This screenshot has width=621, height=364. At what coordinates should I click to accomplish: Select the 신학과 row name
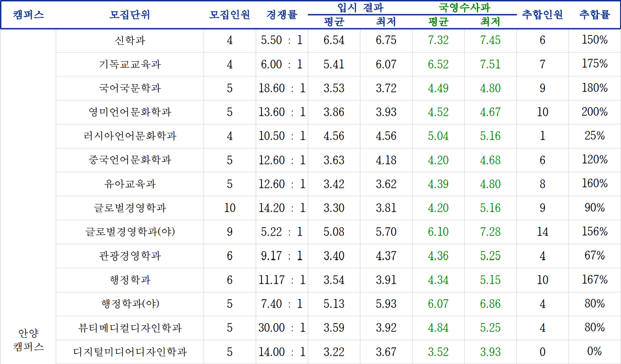[x=130, y=40]
